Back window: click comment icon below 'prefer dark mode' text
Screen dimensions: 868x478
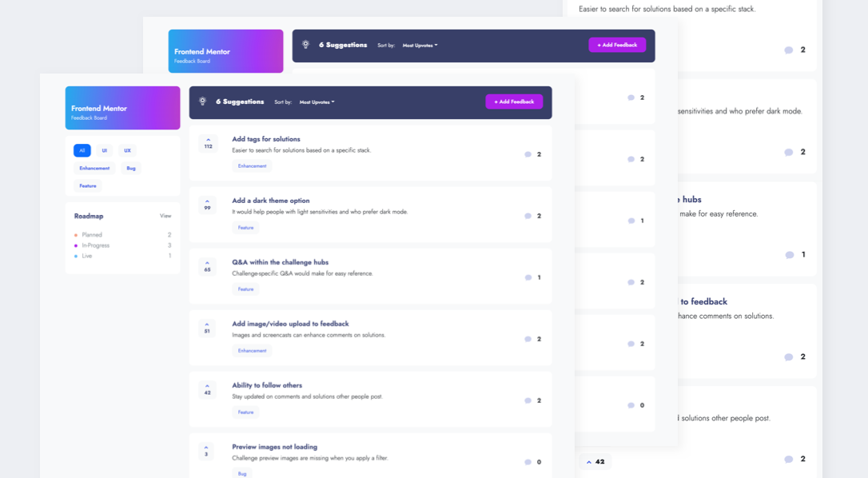[x=789, y=153]
